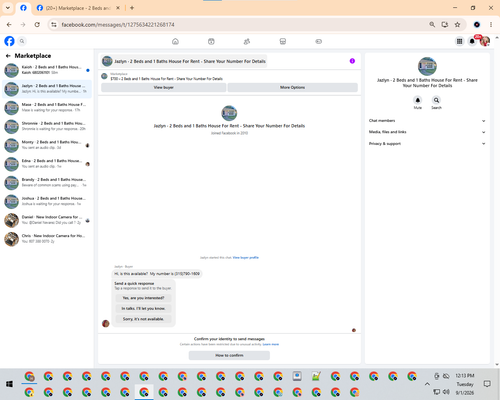This screenshot has height=400, width=500.
Task: Open Joshua conversation in chat list
Action: [x=47, y=201]
